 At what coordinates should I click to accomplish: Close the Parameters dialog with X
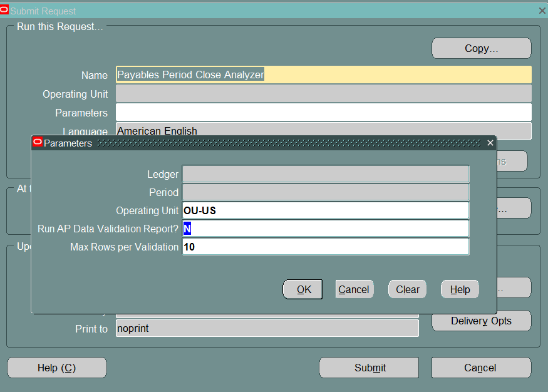point(490,143)
